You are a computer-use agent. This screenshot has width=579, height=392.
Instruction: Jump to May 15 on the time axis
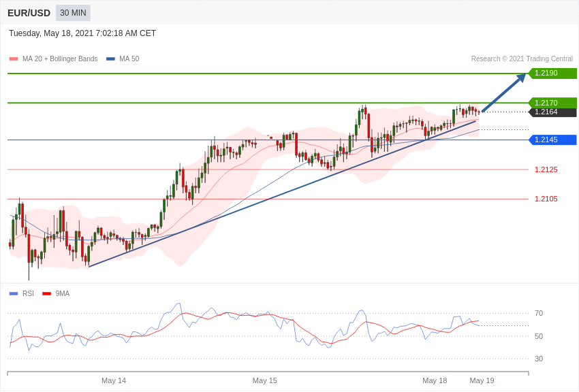[264, 380]
